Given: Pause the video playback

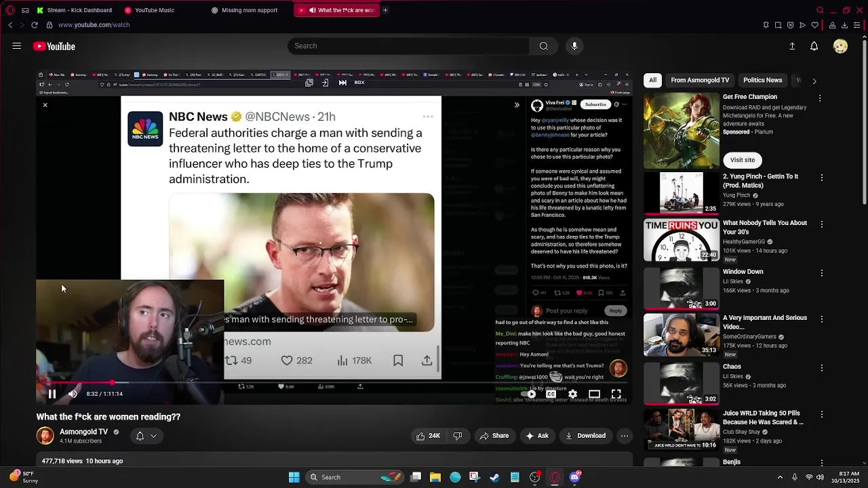Looking at the screenshot, I should click(x=52, y=394).
